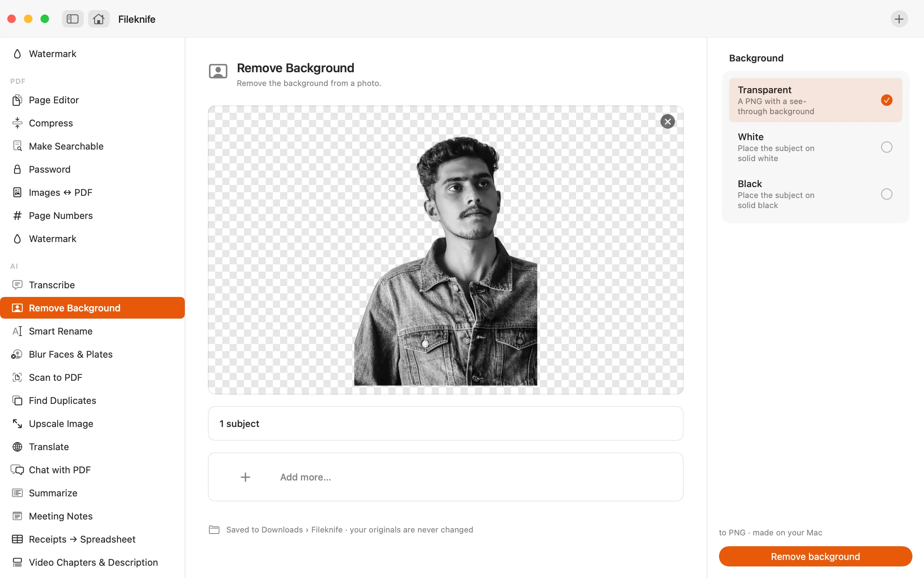Click the Images to PDF icon
This screenshot has height=578, width=924.
click(17, 192)
